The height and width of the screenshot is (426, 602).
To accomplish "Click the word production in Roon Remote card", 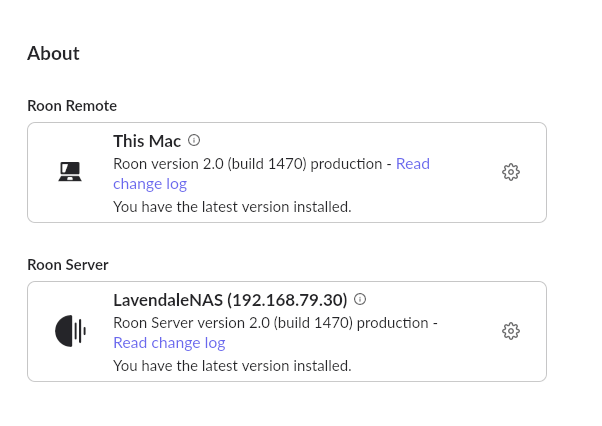I will [x=346, y=164].
